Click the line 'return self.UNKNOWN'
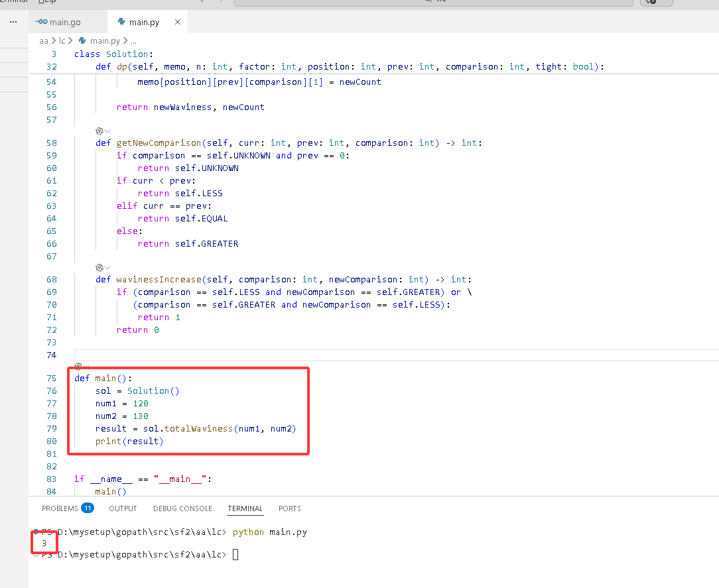The height and width of the screenshot is (588, 719). tap(188, 168)
